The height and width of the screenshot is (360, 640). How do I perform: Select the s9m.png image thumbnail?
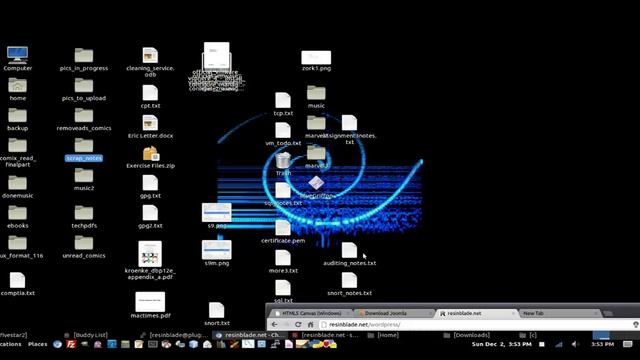[x=216, y=250]
